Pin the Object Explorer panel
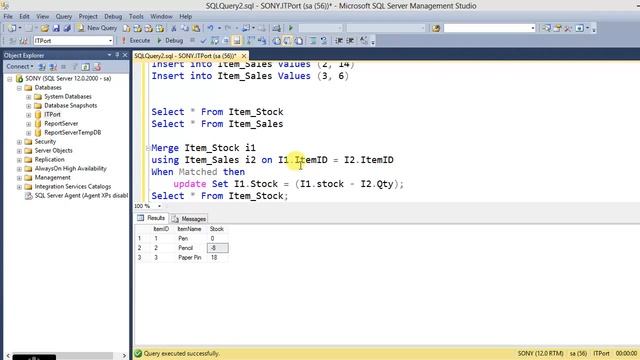 [x=117, y=55]
